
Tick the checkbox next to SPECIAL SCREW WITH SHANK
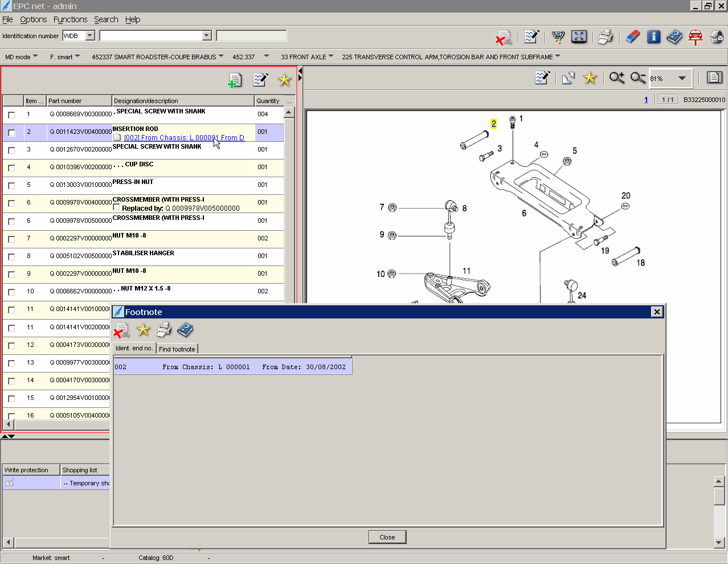pos(11,115)
